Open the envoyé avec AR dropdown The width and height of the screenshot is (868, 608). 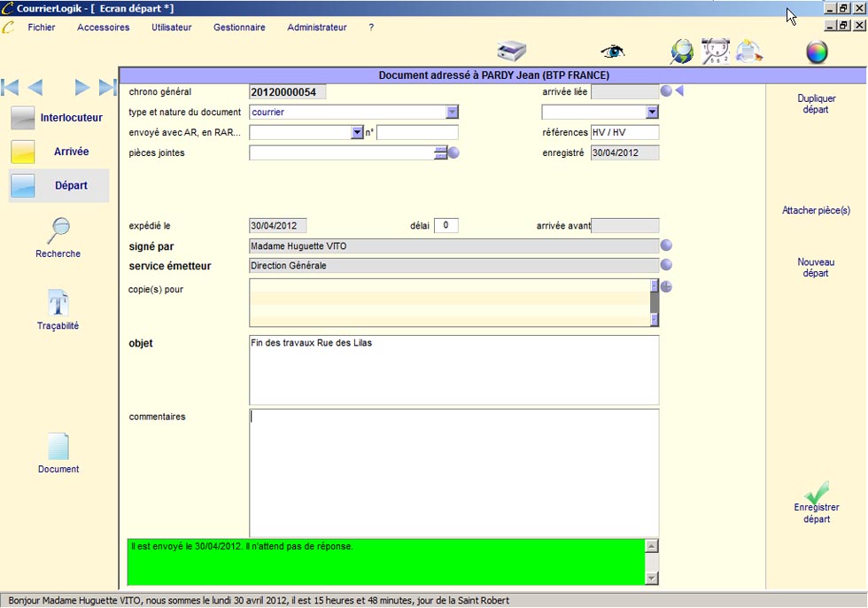[357, 133]
